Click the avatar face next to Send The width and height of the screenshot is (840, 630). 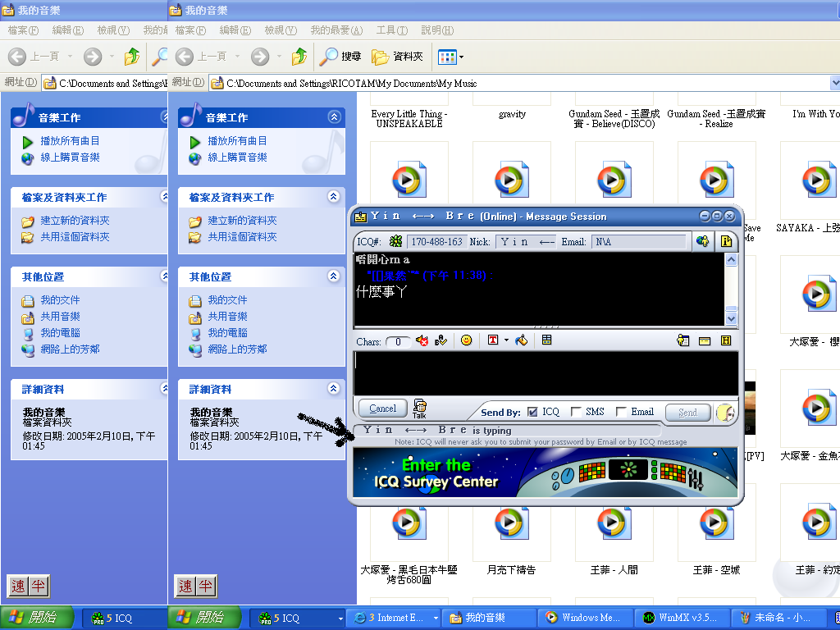(725, 413)
